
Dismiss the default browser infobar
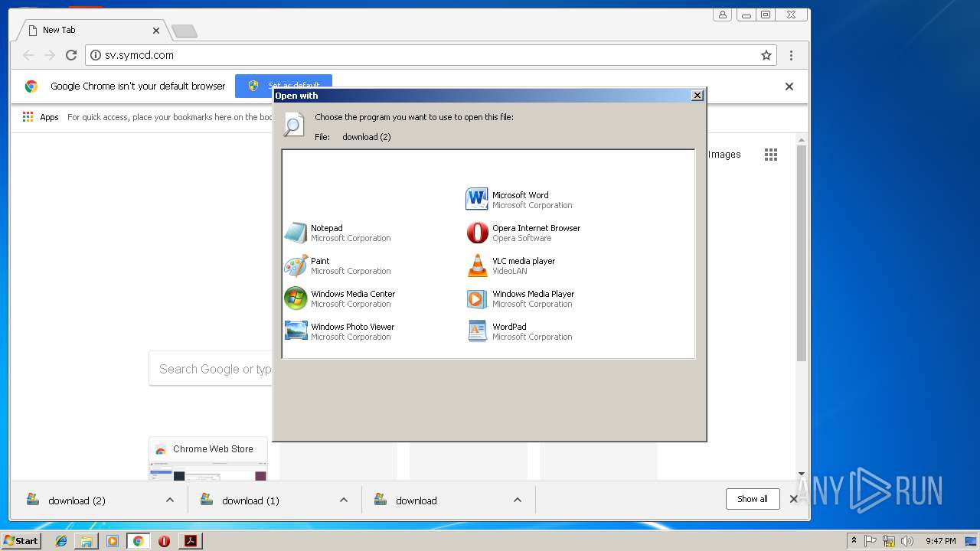tap(789, 86)
